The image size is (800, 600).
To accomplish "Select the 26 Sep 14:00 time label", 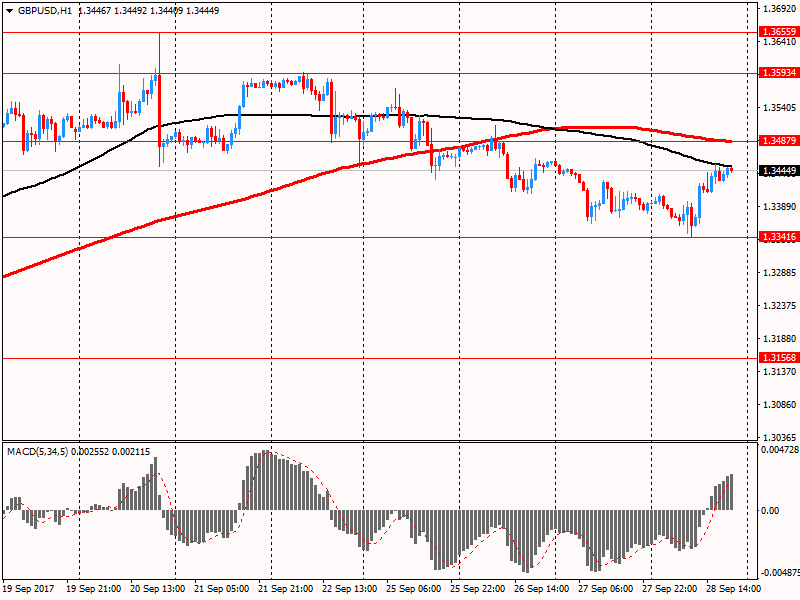I will tap(541, 589).
